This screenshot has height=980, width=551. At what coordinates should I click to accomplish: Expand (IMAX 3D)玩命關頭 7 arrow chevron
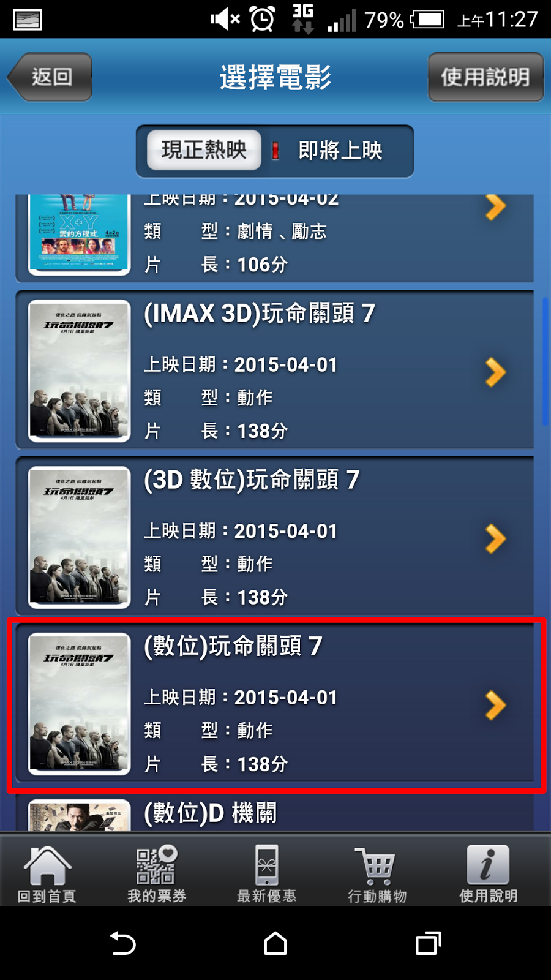pos(495,372)
